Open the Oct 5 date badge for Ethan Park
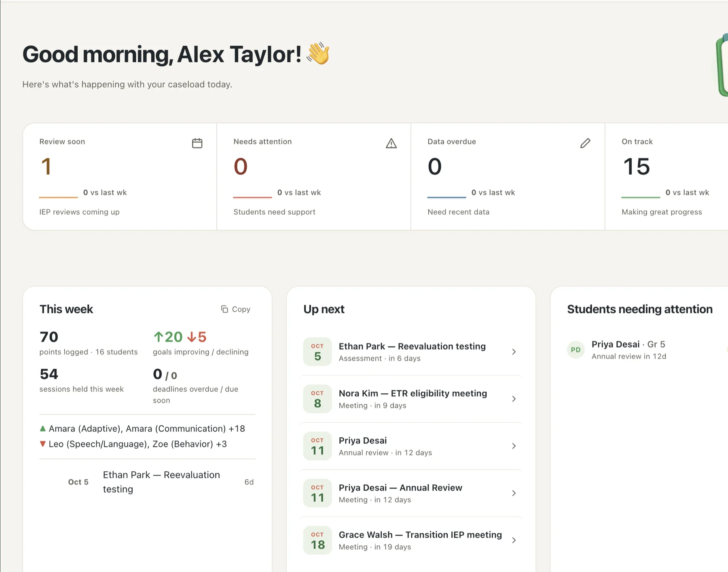 click(x=317, y=352)
